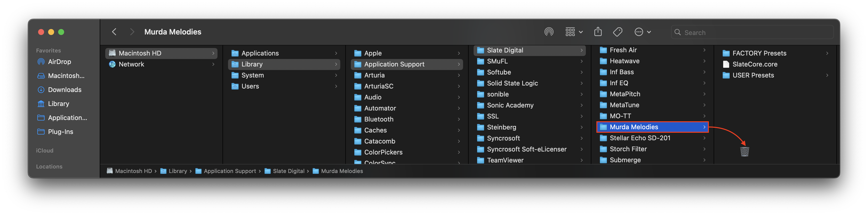Viewport: 868px width, 215px height.
Task: Select the Solid State Logic folder
Action: (x=529, y=83)
